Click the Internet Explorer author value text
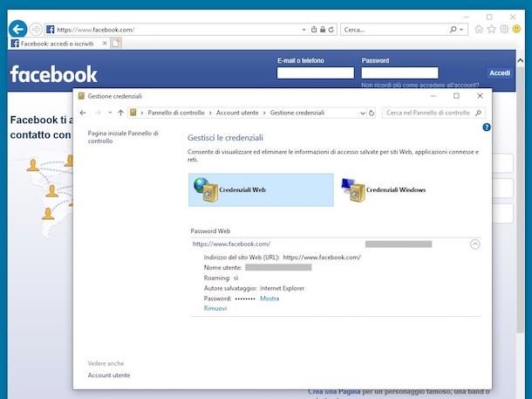Viewport: 532px width, 399px height. (282, 288)
